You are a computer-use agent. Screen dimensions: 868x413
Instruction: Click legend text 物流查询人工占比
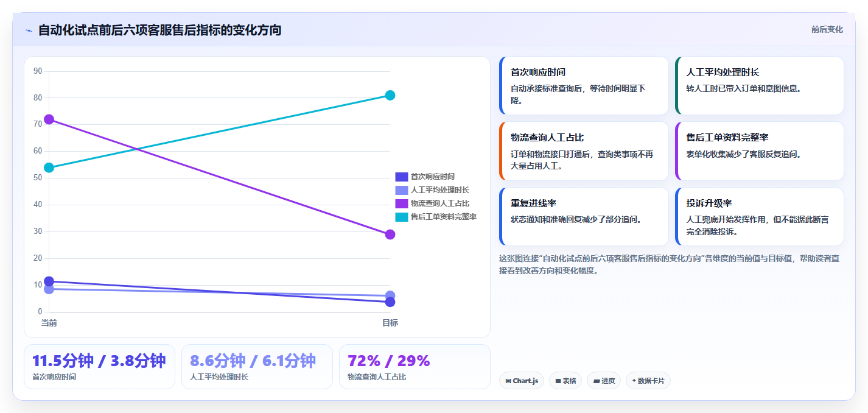pyautogui.click(x=439, y=203)
